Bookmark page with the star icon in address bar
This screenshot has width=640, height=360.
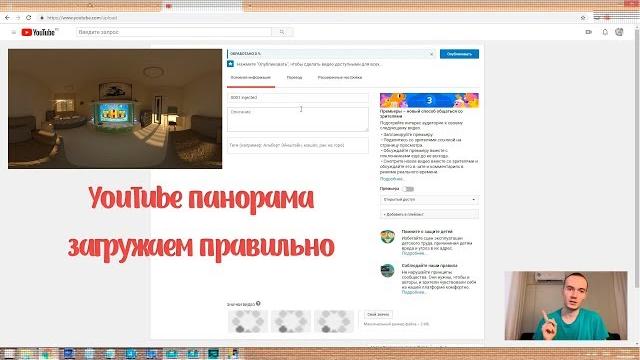click(583, 18)
